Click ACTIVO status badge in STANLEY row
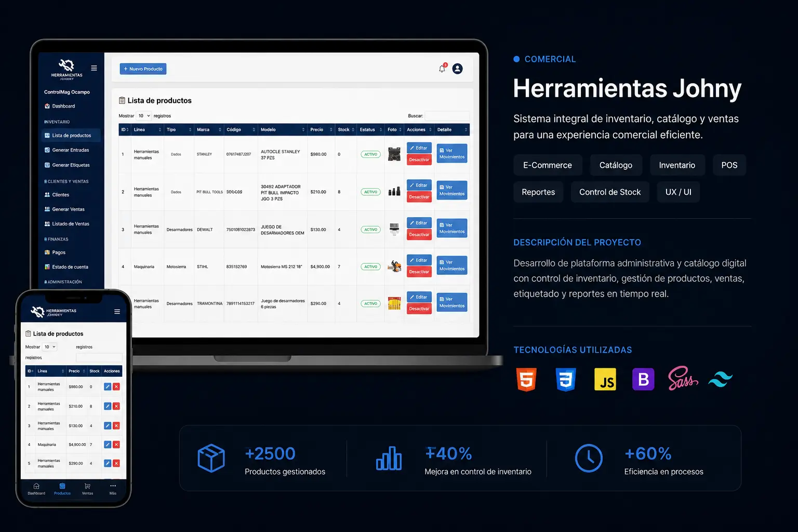 [370, 154]
